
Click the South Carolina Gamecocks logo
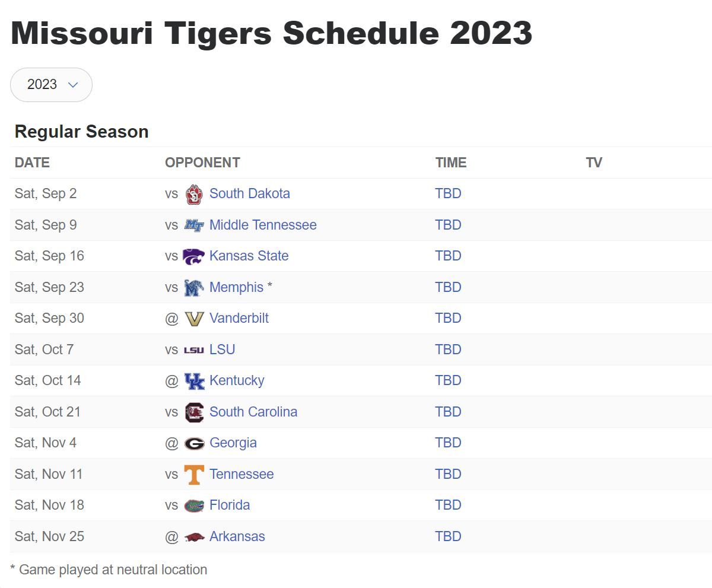194,412
